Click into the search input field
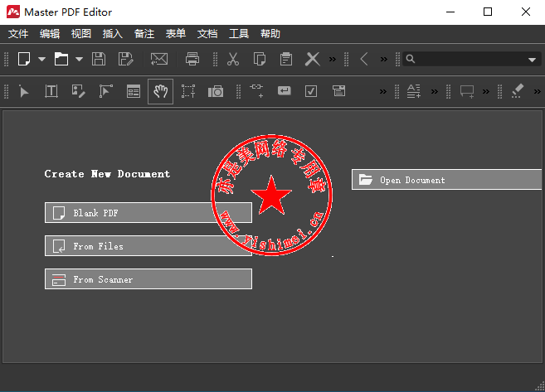Viewport: 545px width, 392px height. tap(471, 59)
